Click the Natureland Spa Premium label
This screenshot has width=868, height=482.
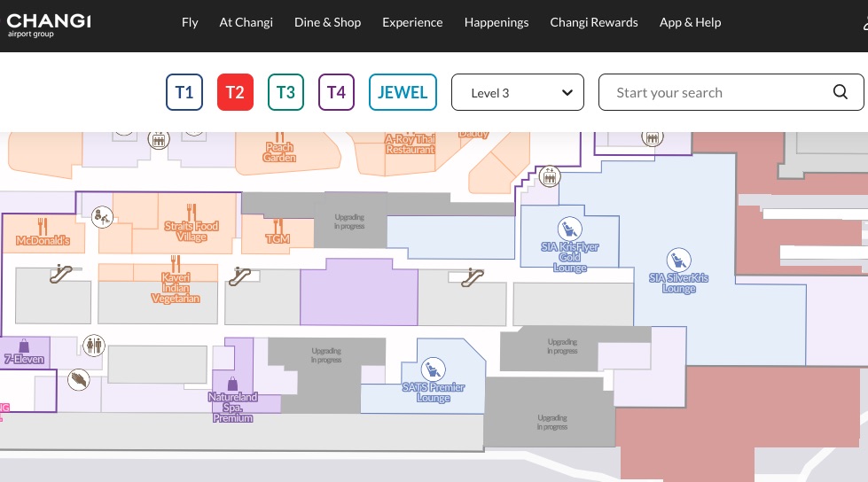(232, 408)
